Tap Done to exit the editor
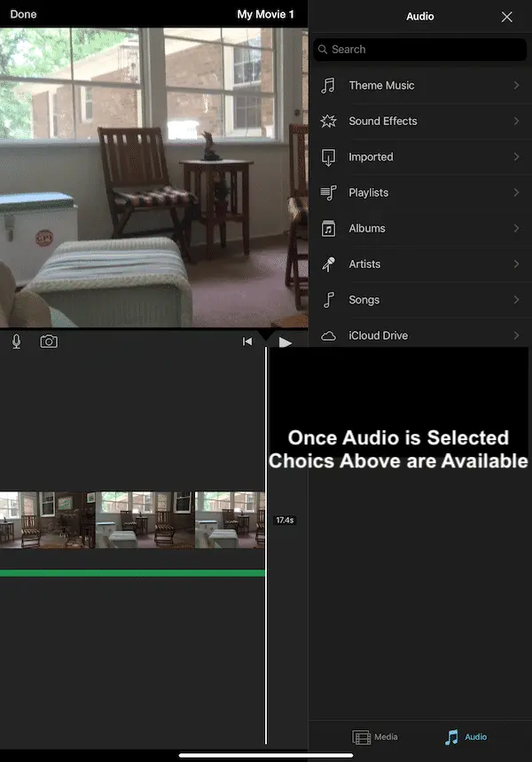This screenshot has width=532, height=762. pyautogui.click(x=23, y=14)
